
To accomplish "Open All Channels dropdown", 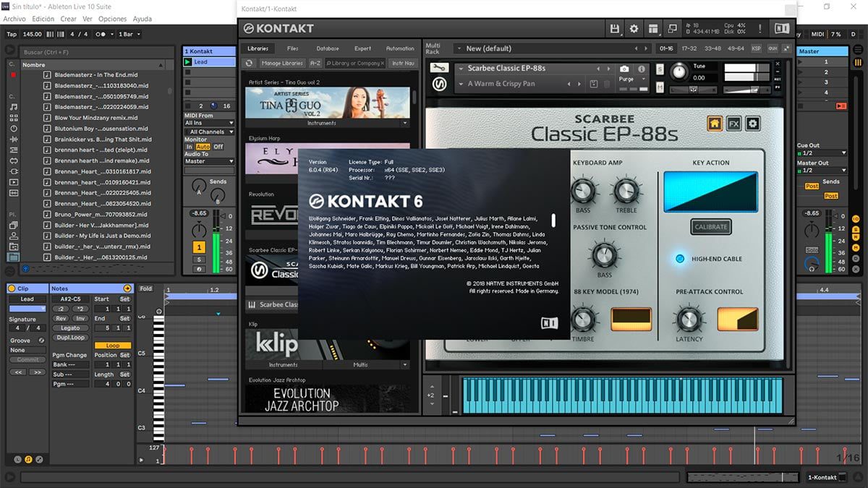I will point(209,132).
